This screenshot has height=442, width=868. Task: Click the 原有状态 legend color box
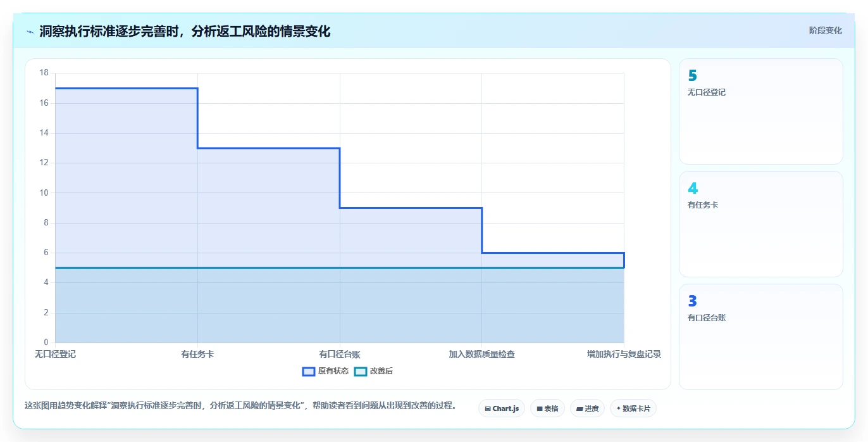[x=309, y=371]
